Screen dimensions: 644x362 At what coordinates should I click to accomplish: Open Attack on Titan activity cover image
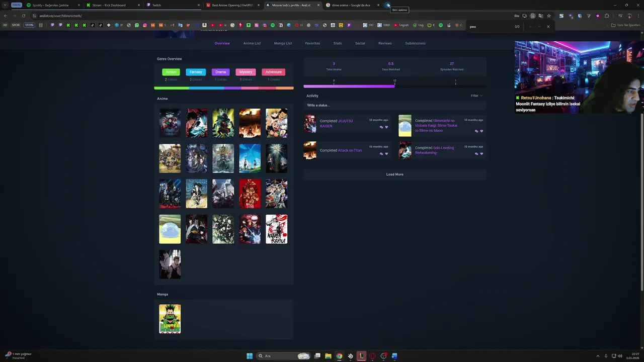pos(310,150)
